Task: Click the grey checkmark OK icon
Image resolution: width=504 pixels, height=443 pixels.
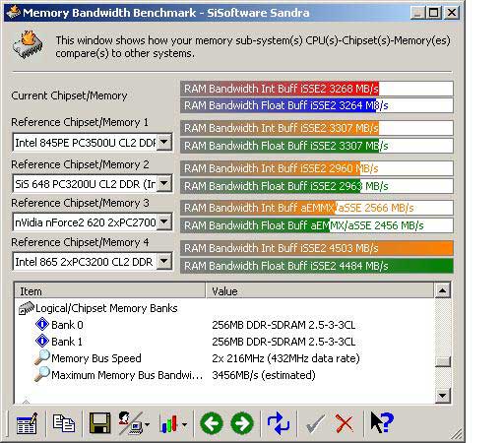Action: [315, 423]
